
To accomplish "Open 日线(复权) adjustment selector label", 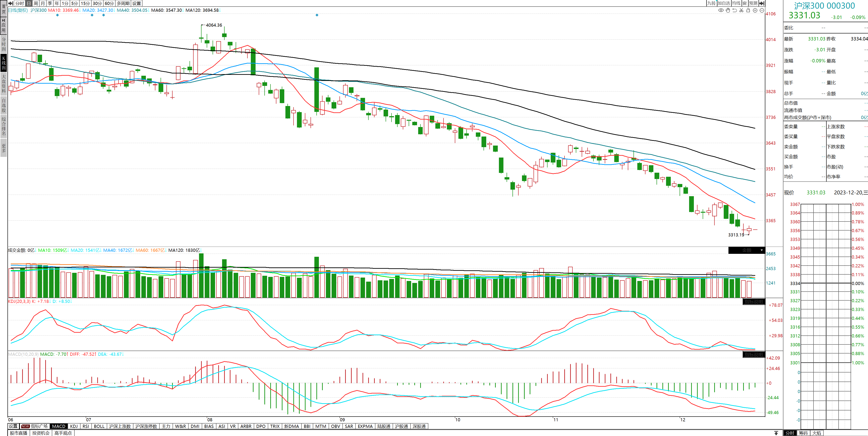I will [x=18, y=10].
